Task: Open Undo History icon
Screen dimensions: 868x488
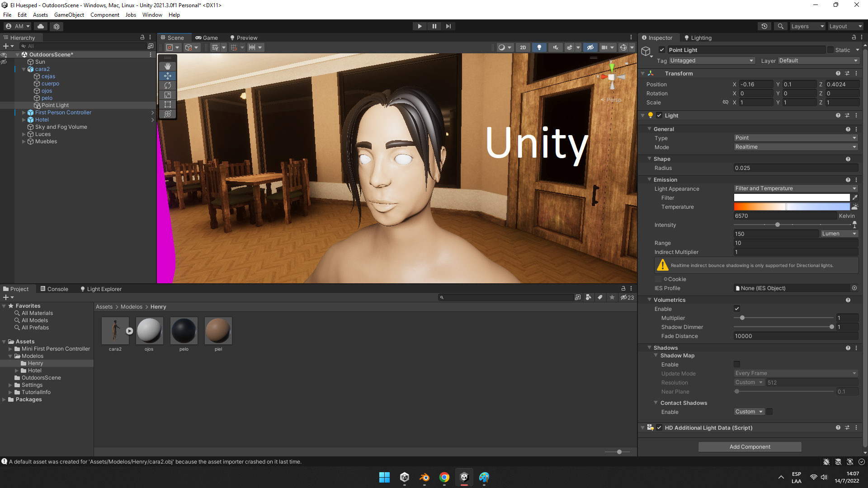Action: (764, 26)
